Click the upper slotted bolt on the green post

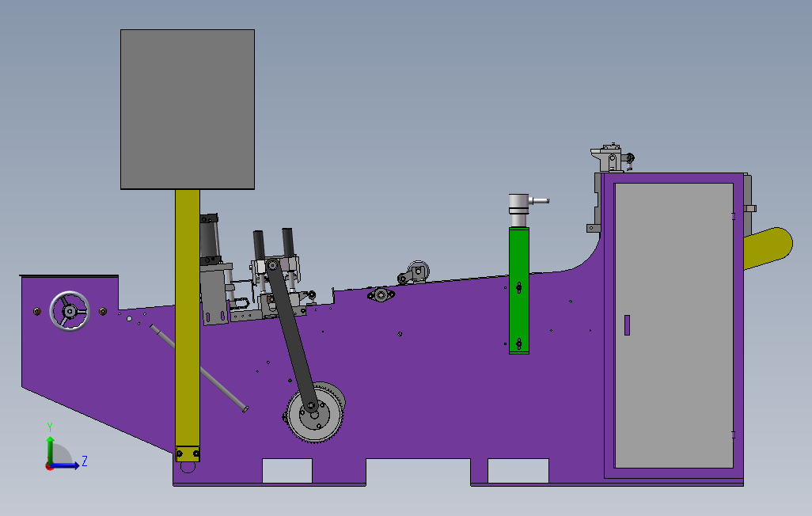tap(519, 287)
